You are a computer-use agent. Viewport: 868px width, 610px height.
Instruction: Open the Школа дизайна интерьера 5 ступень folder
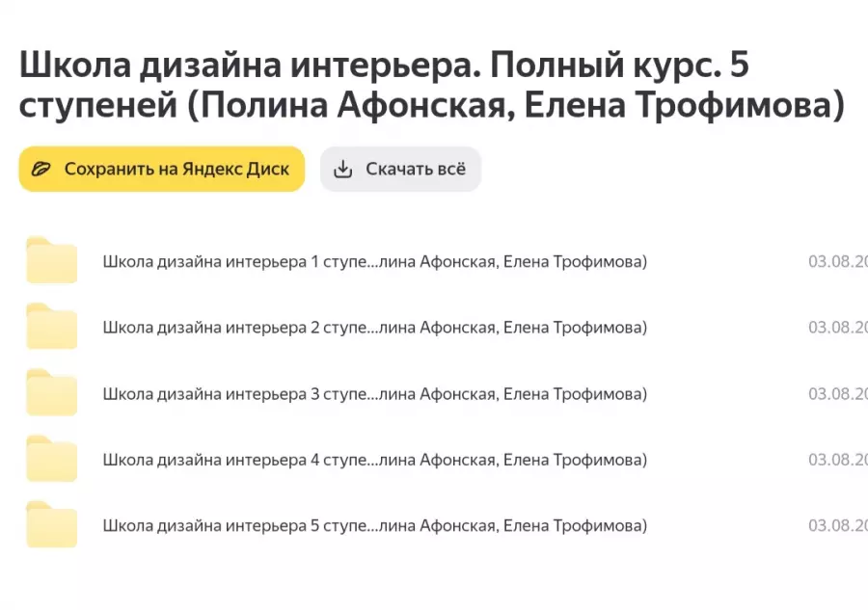coord(374,525)
